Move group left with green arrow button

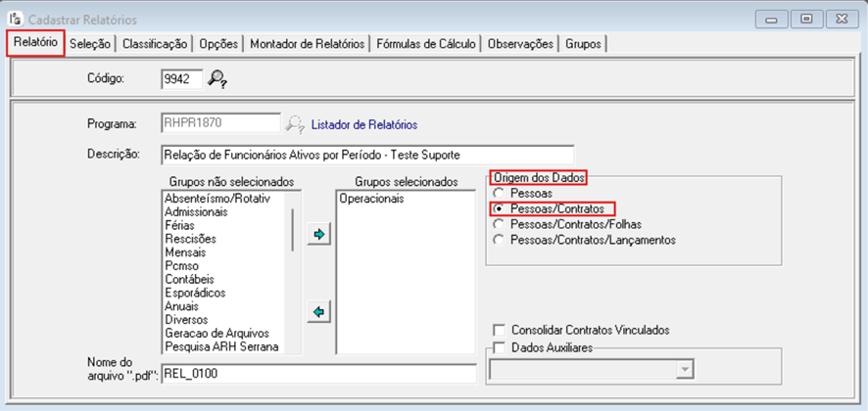(x=318, y=312)
